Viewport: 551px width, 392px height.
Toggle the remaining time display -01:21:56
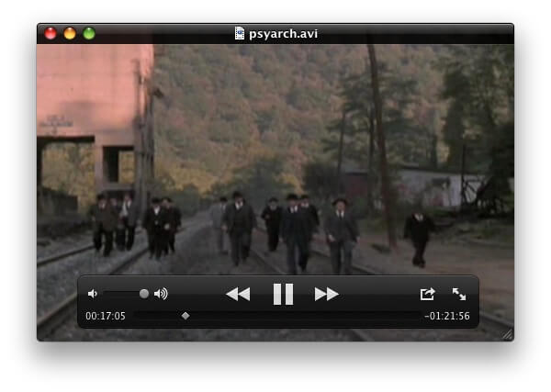(x=447, y=316)
